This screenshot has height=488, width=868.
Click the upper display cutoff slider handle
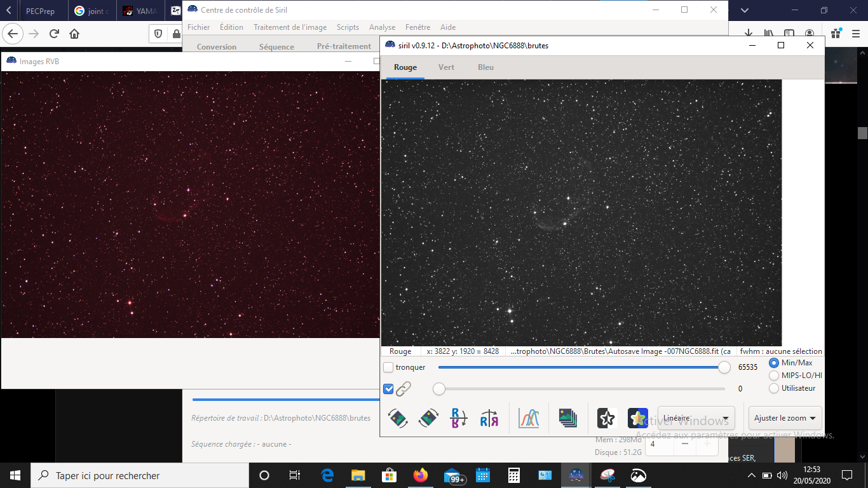point(724,367)
